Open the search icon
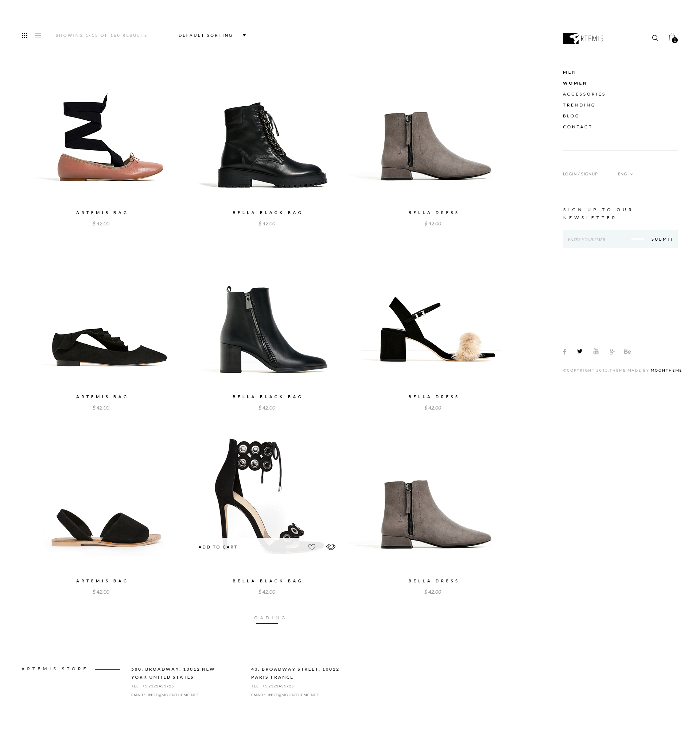This screenshot has height=729, width=700. pos(655,38)
